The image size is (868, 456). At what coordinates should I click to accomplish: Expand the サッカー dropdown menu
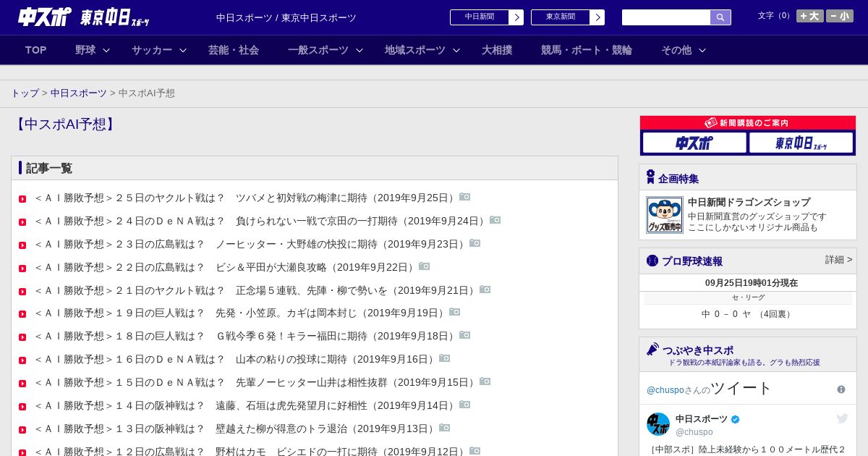coord(159,50)
